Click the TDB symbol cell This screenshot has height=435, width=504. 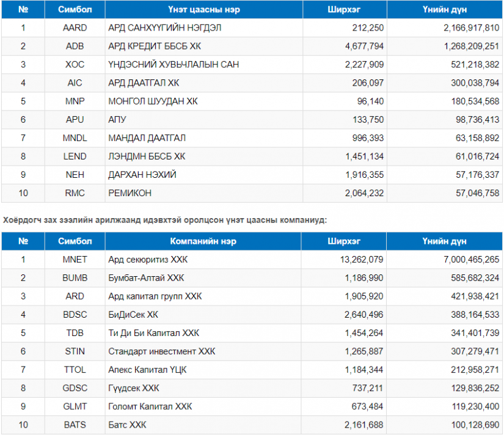click(75, 333)
